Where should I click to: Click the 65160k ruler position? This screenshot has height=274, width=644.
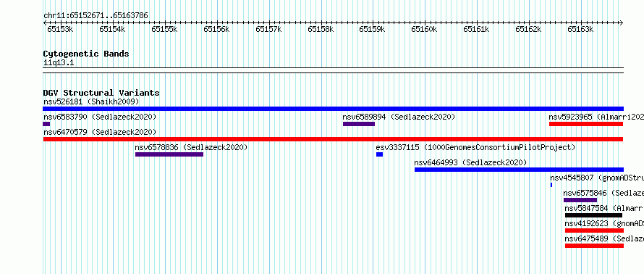[424, 29]
